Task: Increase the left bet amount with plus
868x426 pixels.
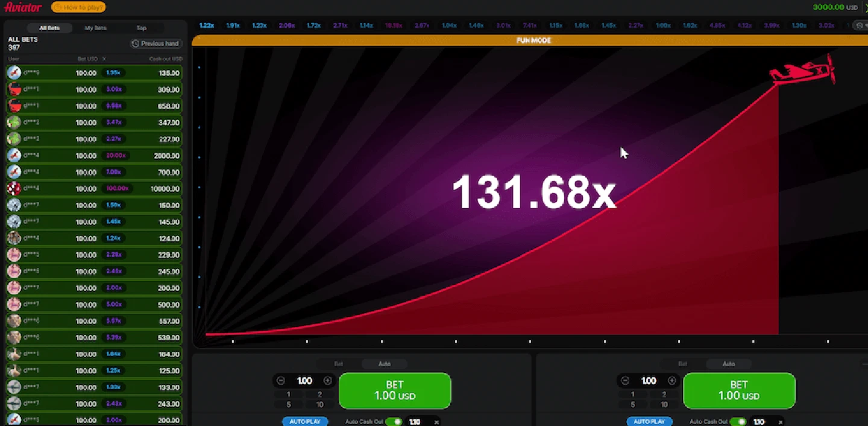Action: (327, 381)
